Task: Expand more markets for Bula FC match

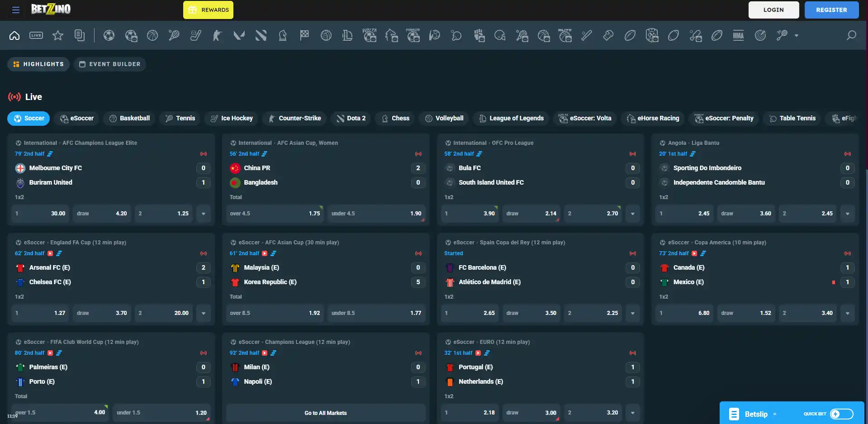Action: 633,214
